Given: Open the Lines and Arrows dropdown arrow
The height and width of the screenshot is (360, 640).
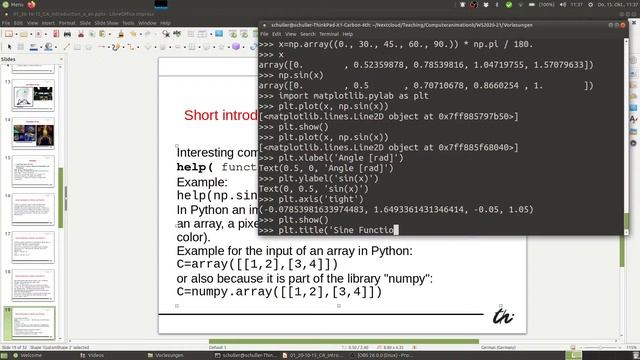Looking at the screenshot, I should [x=109, y=47].
